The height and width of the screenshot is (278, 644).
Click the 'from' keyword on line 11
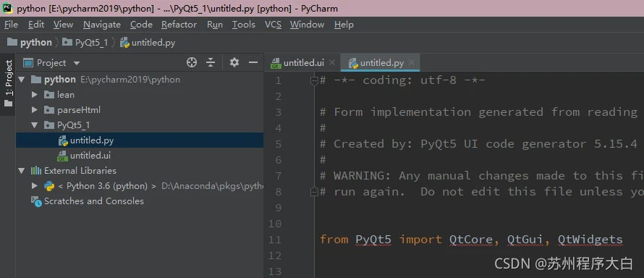(334, 240)
